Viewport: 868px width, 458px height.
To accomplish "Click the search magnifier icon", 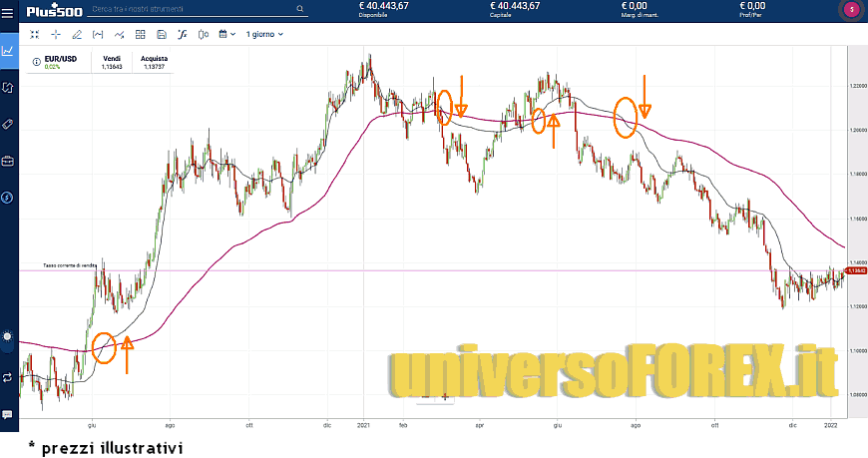I will click(301, 9).
